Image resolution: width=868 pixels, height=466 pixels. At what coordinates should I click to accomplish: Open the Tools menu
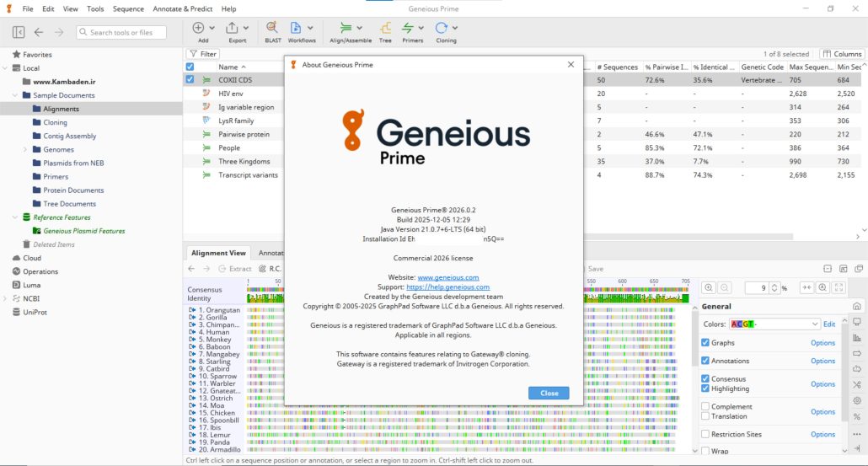point(95,9)
